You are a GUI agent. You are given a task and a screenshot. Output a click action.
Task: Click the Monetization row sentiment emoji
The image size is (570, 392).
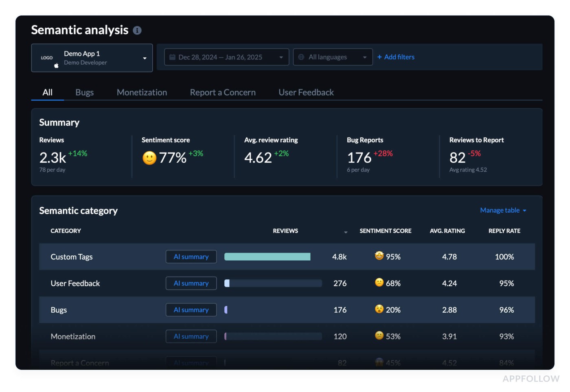coord(379,335)
